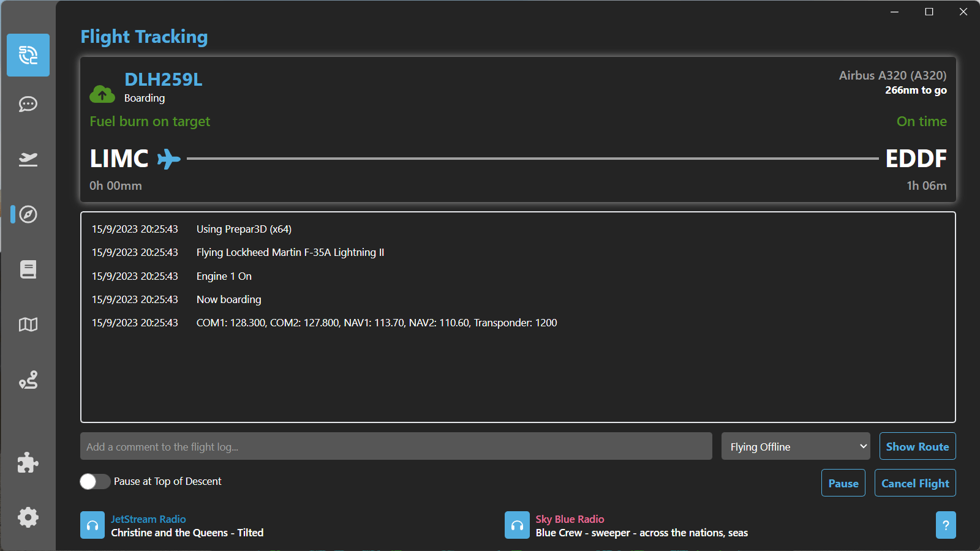Expand the Flying Offline network dropdown

(x=795, y=446)
